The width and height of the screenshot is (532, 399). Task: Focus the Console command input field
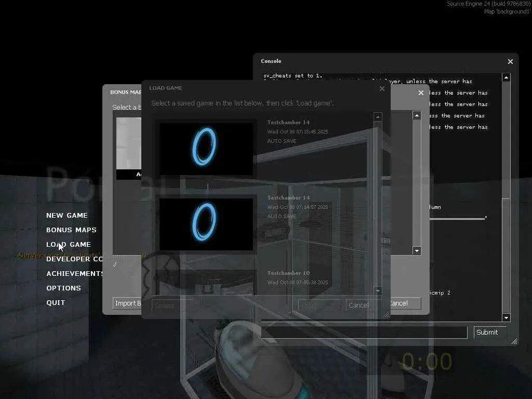tap(364, 332)
